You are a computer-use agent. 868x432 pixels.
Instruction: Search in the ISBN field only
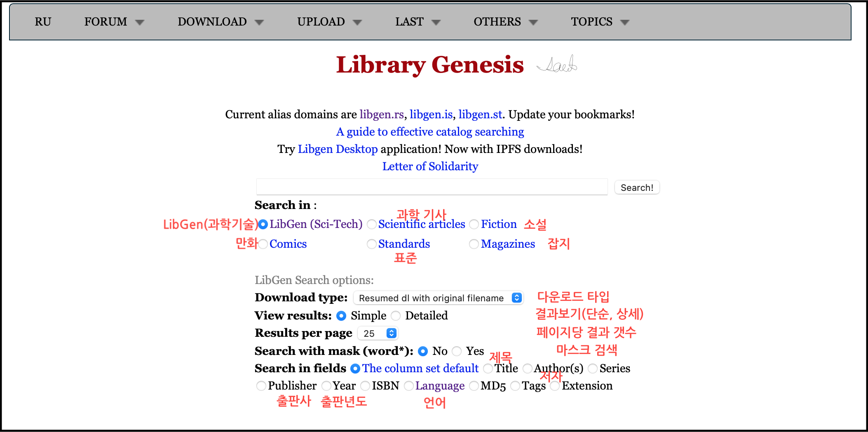365,386
